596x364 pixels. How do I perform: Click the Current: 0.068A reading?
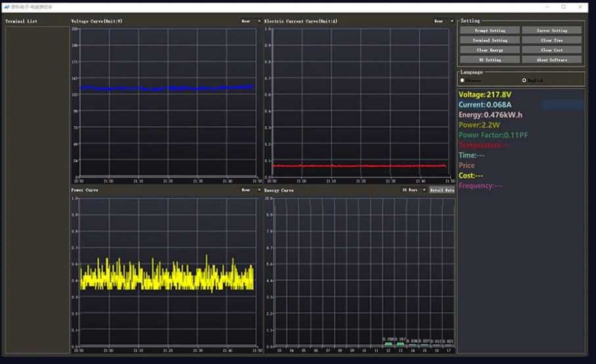pyautogui.click(x=485, y=104)
